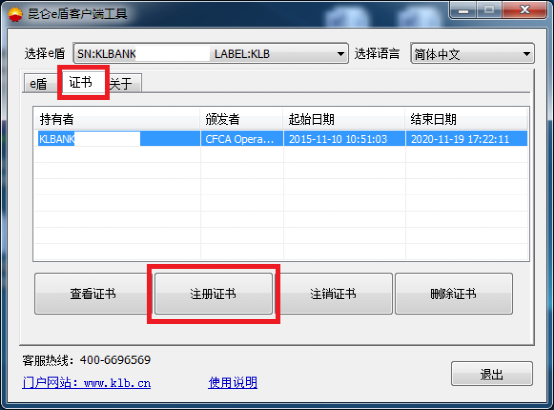Click the 退出 exit button
Screen dimensions: 554x410
click(491, 374)
